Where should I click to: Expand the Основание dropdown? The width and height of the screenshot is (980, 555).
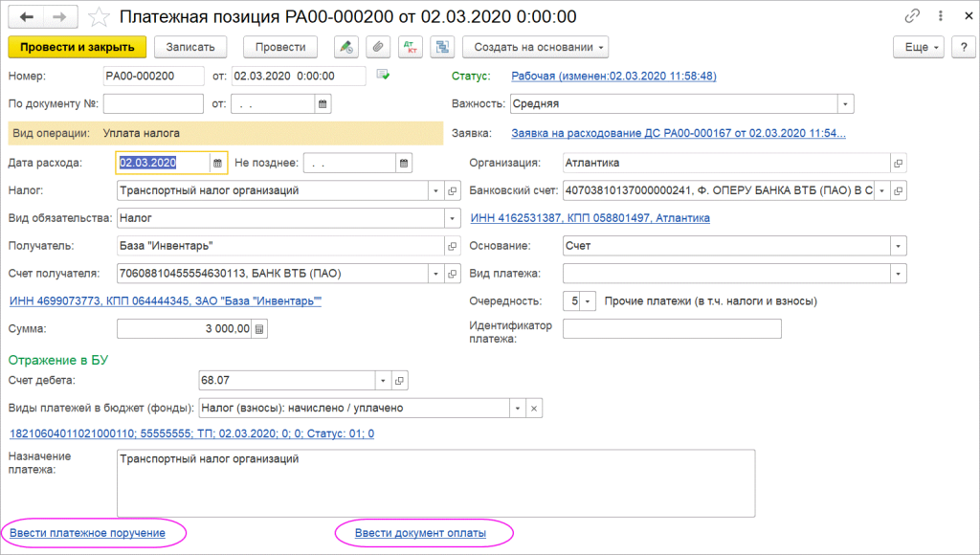(898, 246)
